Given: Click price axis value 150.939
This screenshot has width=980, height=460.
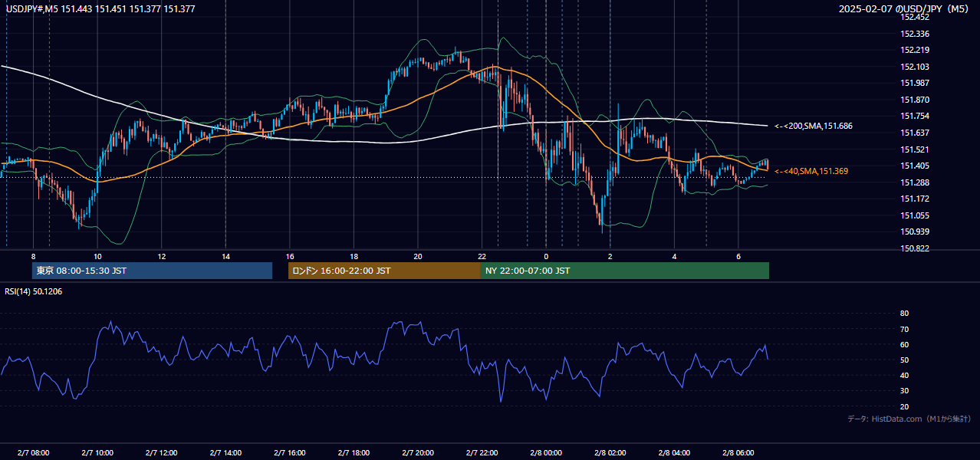Looking at the screenshot, I should pos(915,232).
